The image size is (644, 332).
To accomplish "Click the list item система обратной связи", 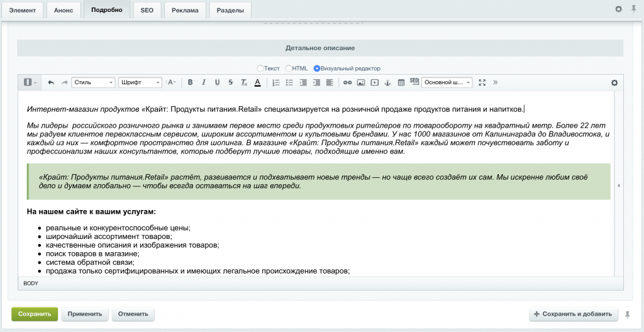I will pyautogui.click(x=91, y=263).
